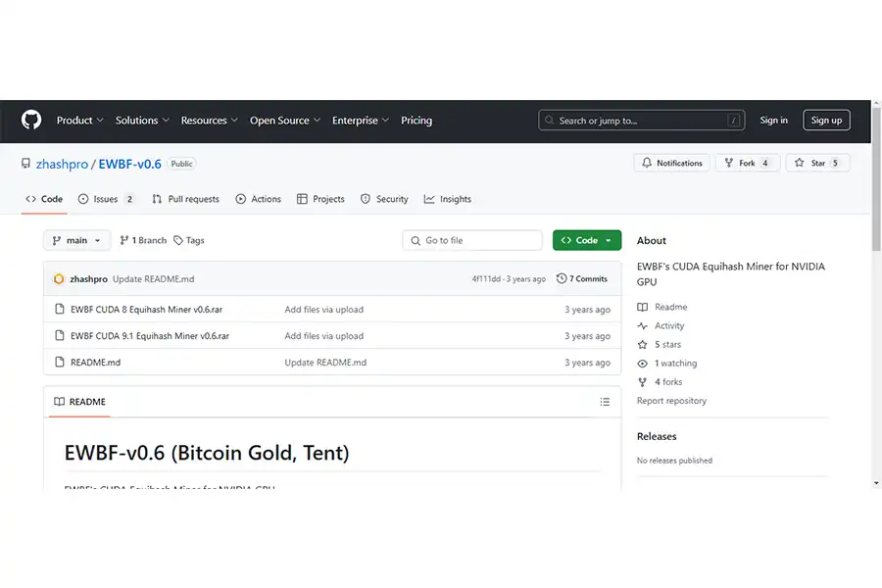Open the Releases heading link
Image resolution: width=882 pixels, height=588 pixels.
coord(657,437)
